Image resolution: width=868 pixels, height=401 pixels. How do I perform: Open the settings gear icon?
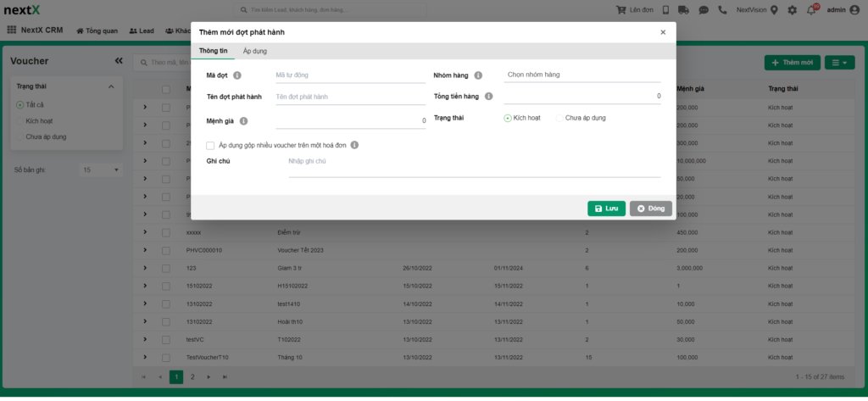coord(792,10)
